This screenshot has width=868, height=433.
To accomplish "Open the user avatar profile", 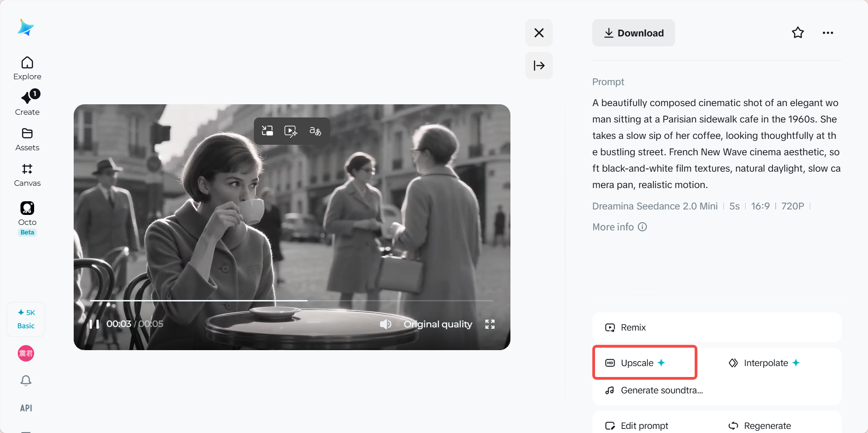I will click(26, 353).
